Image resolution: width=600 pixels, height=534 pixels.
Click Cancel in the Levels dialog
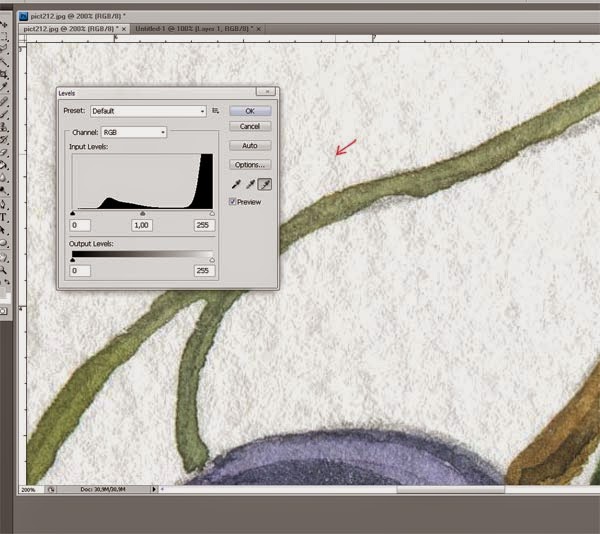pos(250,126)
